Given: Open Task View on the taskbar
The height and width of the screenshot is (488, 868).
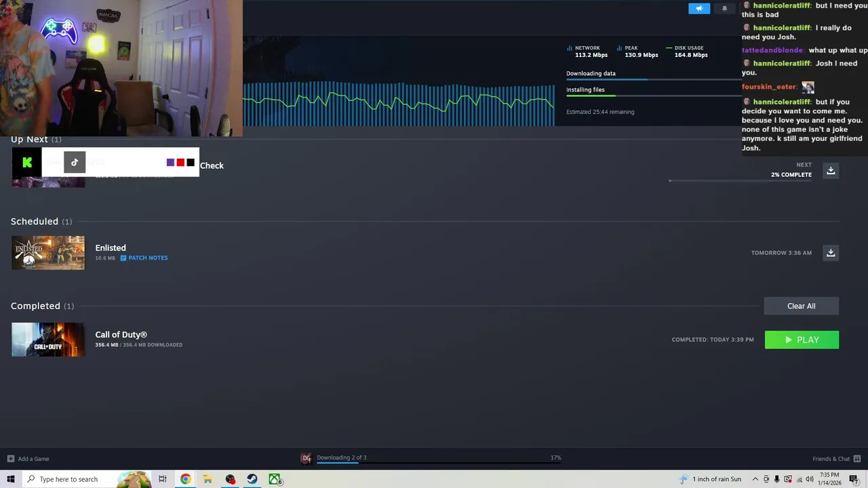Looking at the screenshot, I should (x=163, y=479).
